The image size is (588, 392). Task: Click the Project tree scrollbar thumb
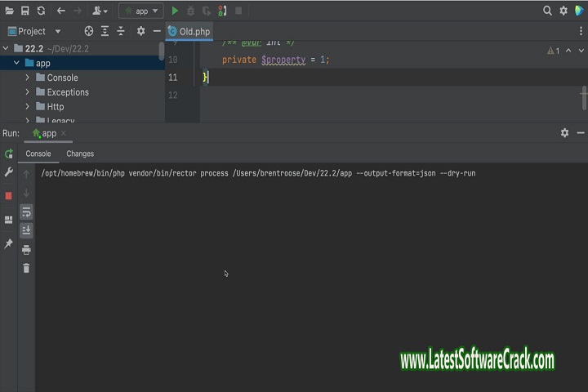(161, 51)
